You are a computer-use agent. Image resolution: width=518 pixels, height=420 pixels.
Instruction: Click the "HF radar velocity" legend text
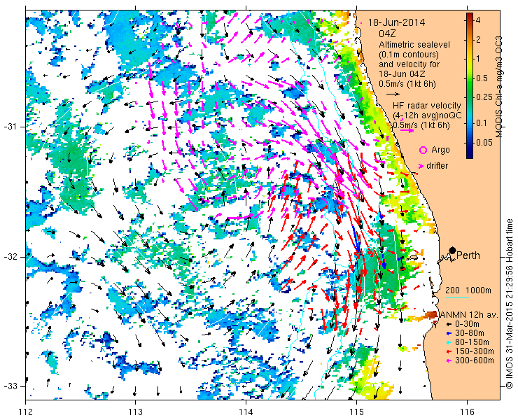click(x=427, y=106)
